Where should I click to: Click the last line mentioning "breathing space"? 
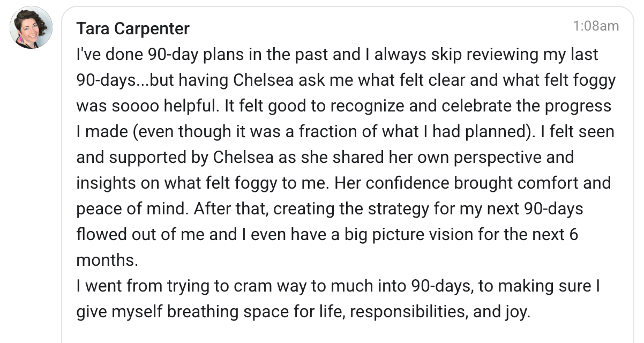coord(303,311)
